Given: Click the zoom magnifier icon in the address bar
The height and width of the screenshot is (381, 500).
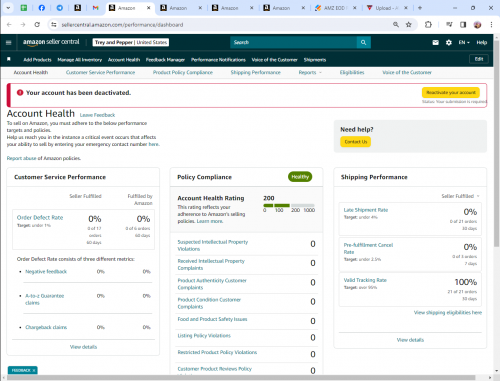Looking at the screenshot, I should [x=396, y=24].
